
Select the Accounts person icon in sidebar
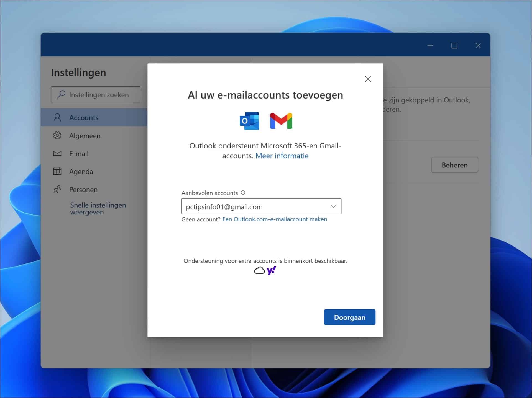57,117
